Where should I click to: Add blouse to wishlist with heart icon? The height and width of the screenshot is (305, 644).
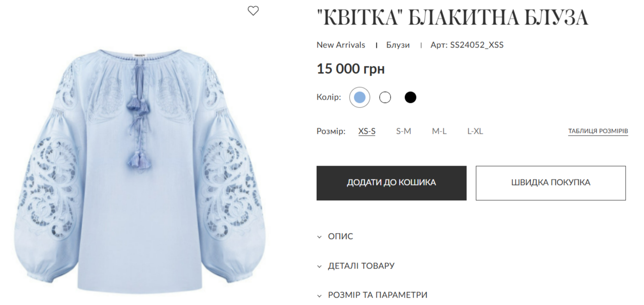tap(253, 11)
